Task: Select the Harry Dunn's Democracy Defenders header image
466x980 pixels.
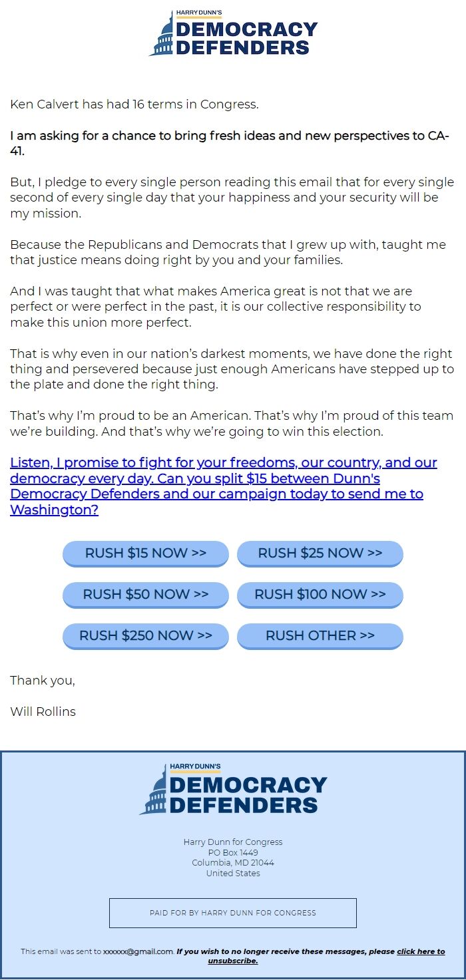Action: 233,33
